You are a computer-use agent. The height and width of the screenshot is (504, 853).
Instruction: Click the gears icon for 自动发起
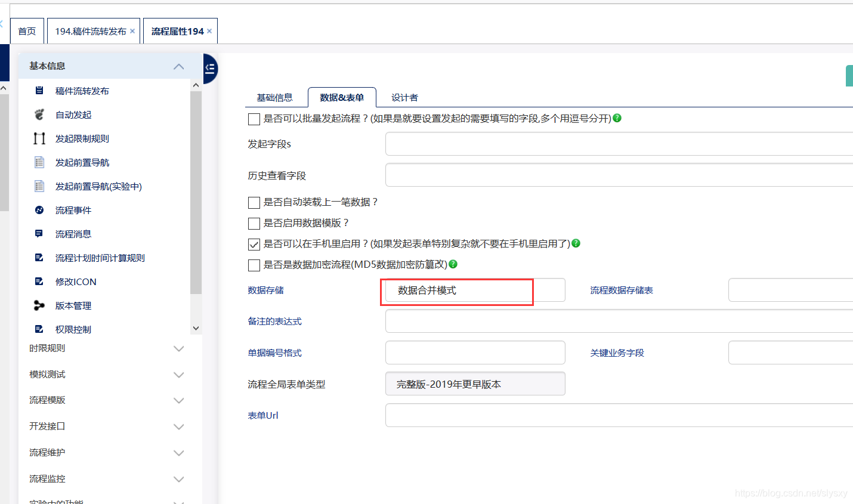(x=39, y=115)
